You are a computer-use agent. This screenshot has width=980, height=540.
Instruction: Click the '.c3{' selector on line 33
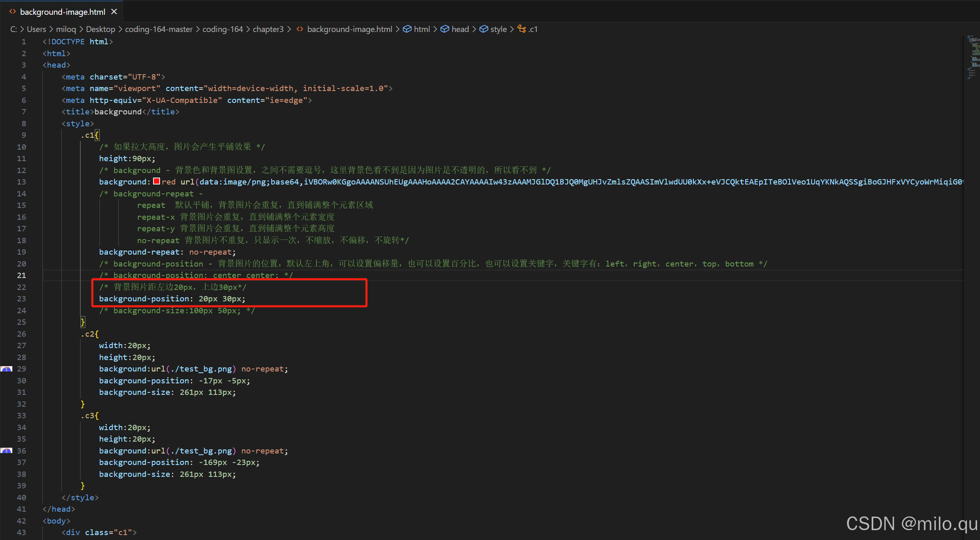pos(90,415)
